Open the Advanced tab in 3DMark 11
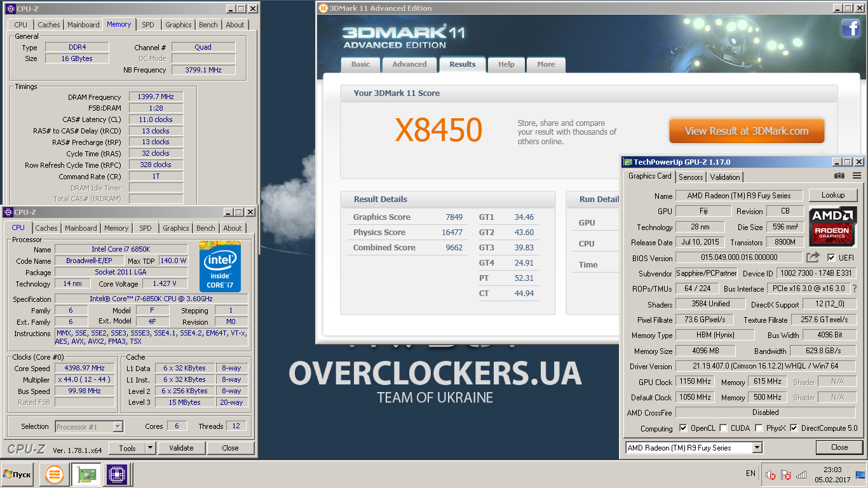This screenshot has height=488, width=868. point(409,64)
